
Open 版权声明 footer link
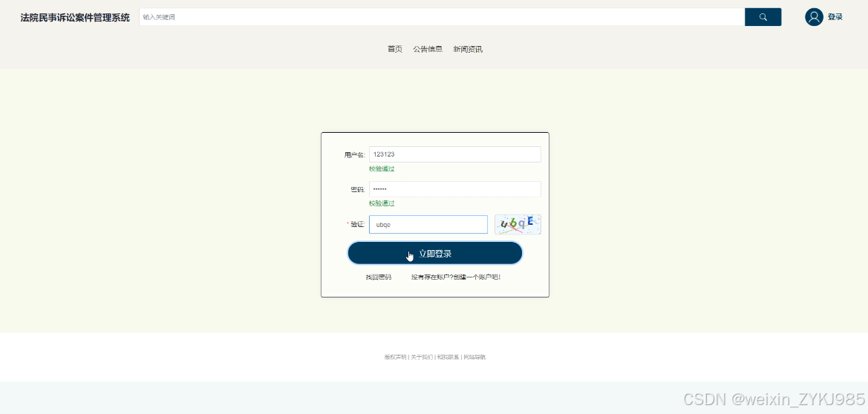pyautogui.click(x=395, y=357)
